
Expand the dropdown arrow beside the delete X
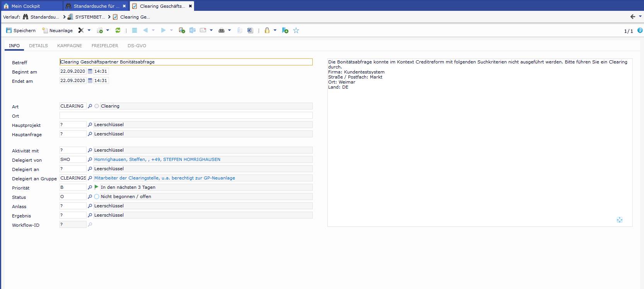pyautogui.click(x=89, y=30)
